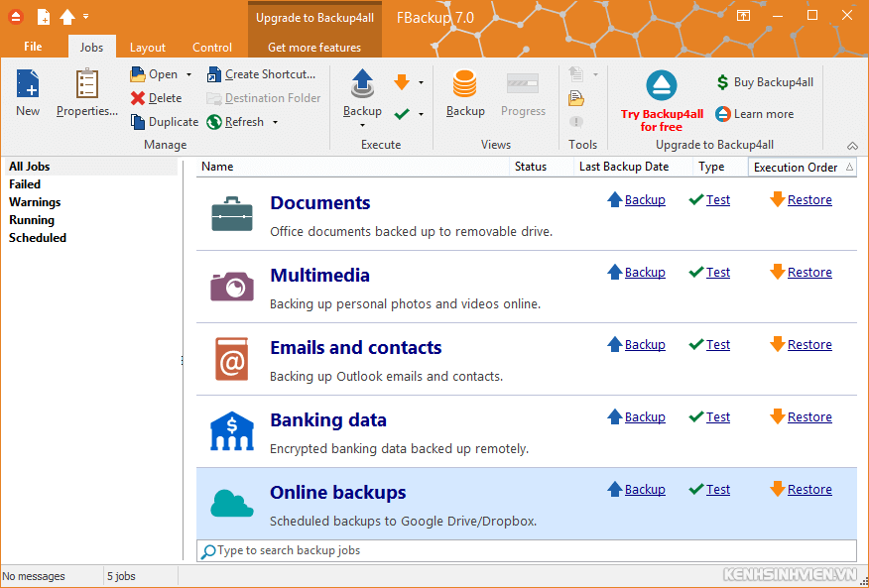
Task: Click the Test link for Documents
Action: coord(718,200)
